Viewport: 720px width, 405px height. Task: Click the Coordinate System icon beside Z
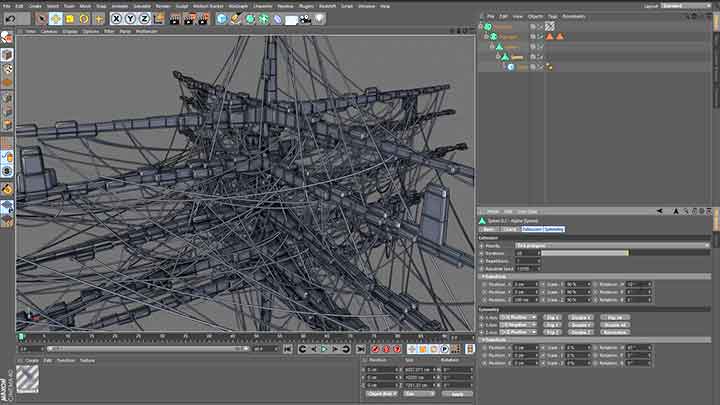(159, 19)
